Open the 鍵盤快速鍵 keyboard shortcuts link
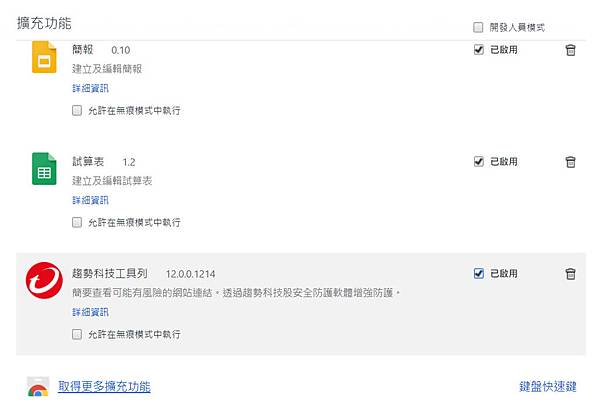This screenshot has height=408, width=600. (548, 386)
